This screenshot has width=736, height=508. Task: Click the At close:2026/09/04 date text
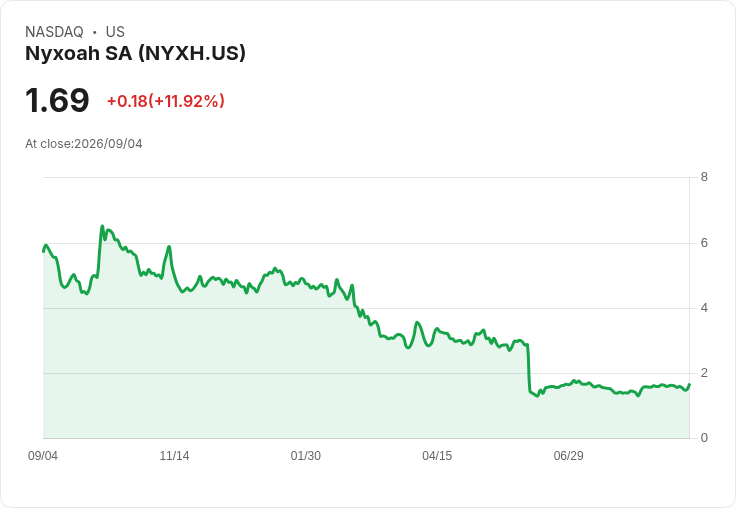pyautogui.click(x=84, y=144)
